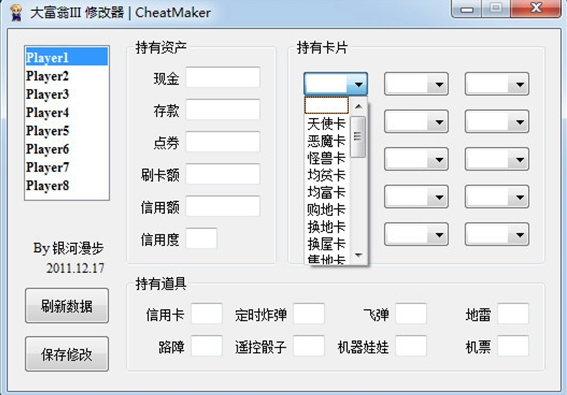Screen dimensions: 567x395
Task: Open the third-row middle-column card dropdown
Action: click(416, 159)
